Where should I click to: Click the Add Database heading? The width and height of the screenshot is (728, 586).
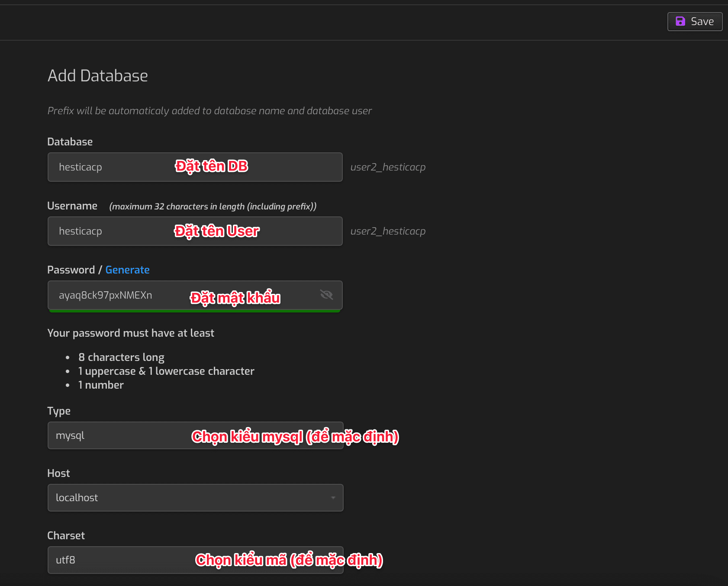click(x=97, y=75)
